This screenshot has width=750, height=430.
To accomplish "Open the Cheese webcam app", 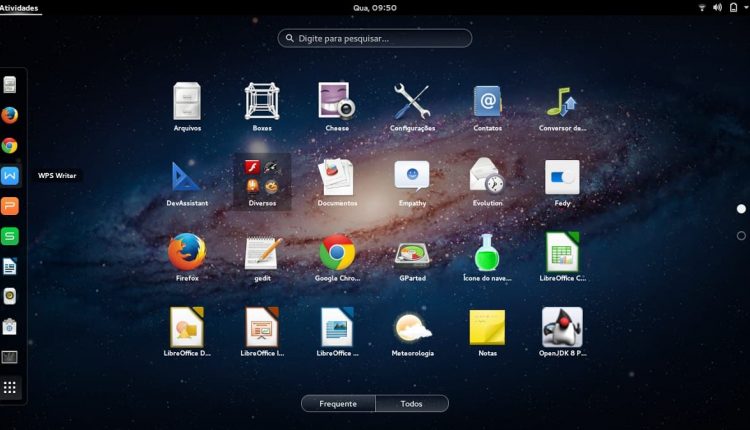I will click(337, 101).
